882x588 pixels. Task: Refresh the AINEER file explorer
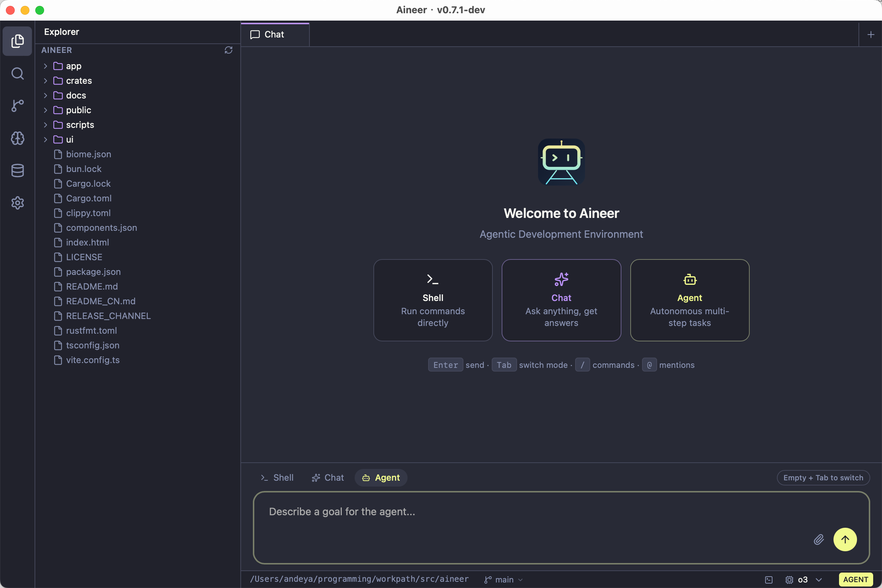[x=229, y=50]
